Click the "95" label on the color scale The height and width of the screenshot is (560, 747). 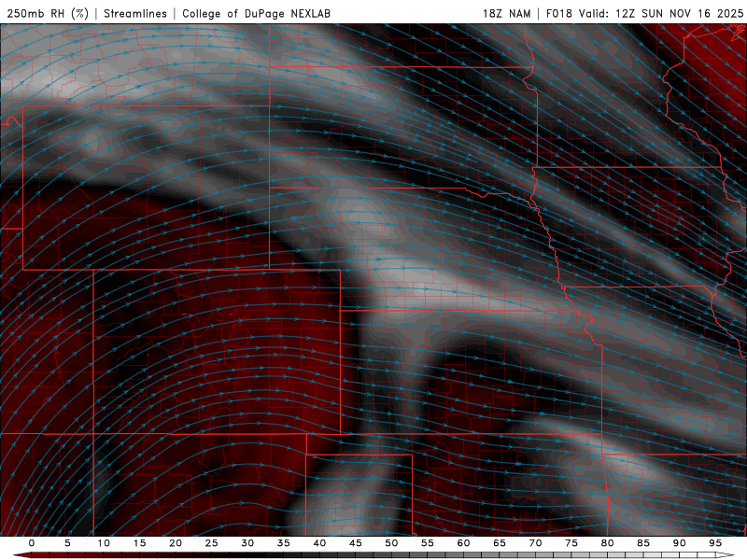(715, 543)
